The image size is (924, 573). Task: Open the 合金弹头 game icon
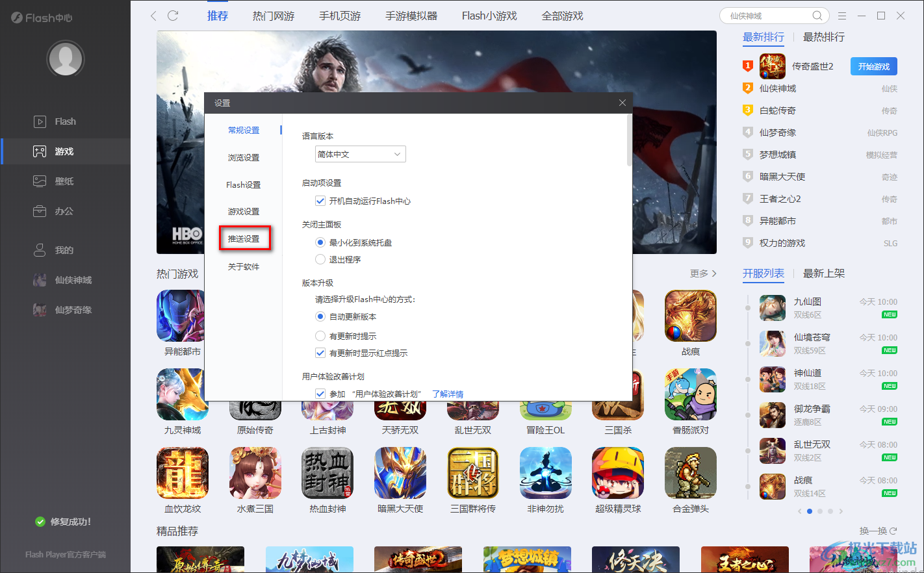point(691,473)
